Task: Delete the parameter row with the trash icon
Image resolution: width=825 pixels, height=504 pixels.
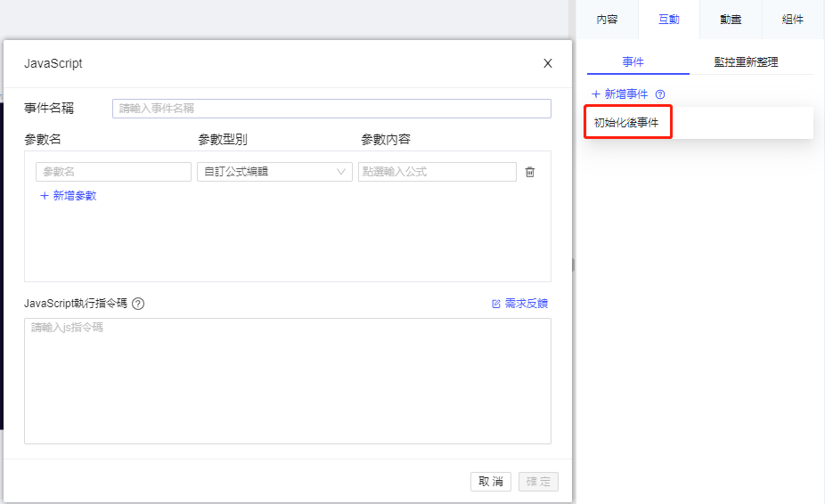Action: coord(530,172)
